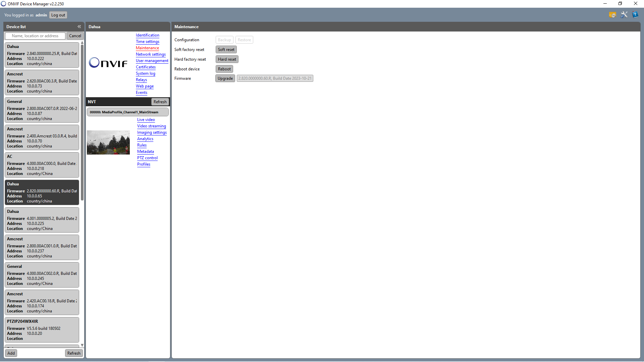This screenshot has height=362, width=644.
Task: Refresh the device list
Action: click(74, 353)
